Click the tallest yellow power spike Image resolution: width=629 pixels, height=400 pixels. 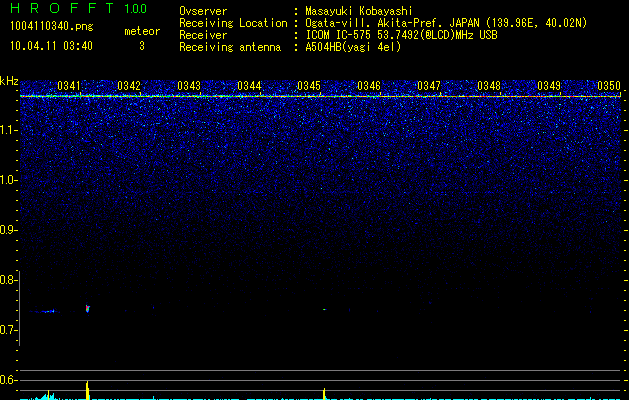pyautogui.click(x=87, y=390)
